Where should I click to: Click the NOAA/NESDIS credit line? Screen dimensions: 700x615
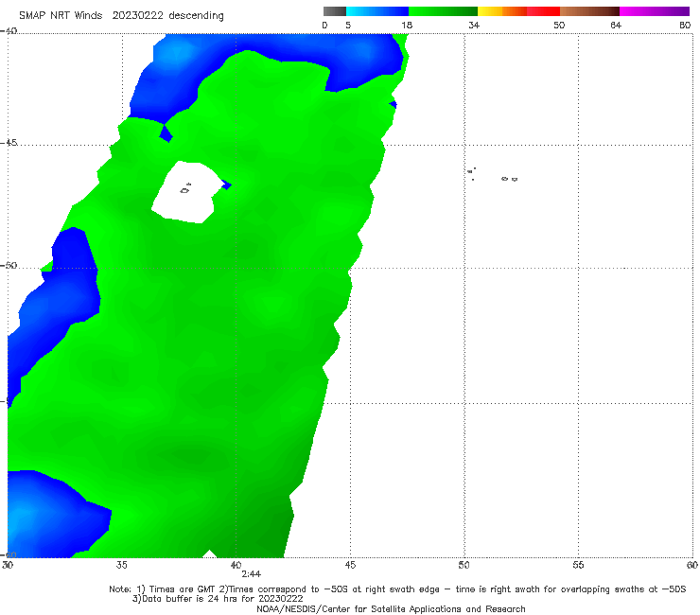coord(391,609)
